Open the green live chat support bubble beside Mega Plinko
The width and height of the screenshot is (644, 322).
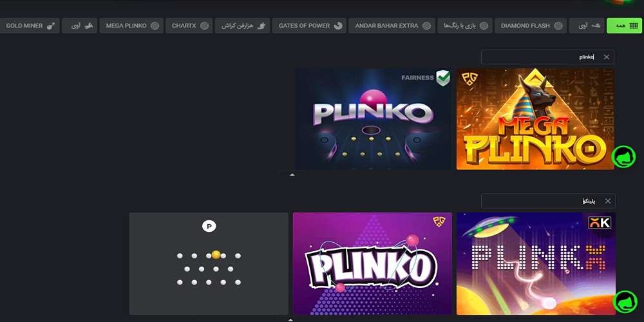point(623,156)
